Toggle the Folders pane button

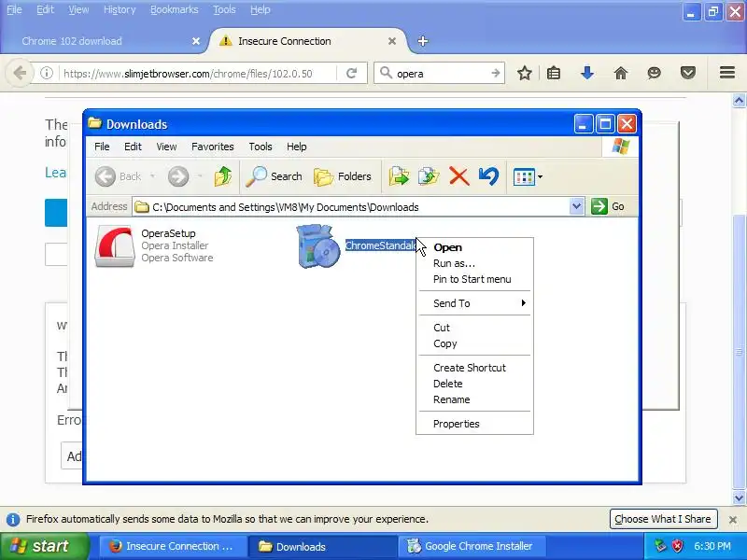[343, 176]
